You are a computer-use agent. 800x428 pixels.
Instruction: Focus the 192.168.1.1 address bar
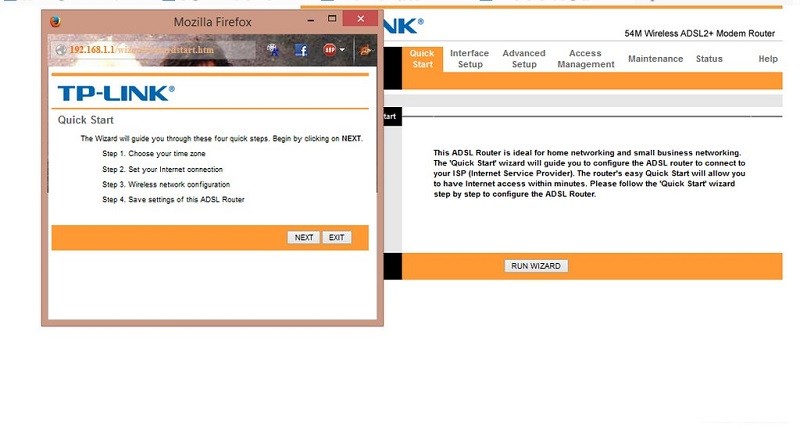[x=153, y=50]
